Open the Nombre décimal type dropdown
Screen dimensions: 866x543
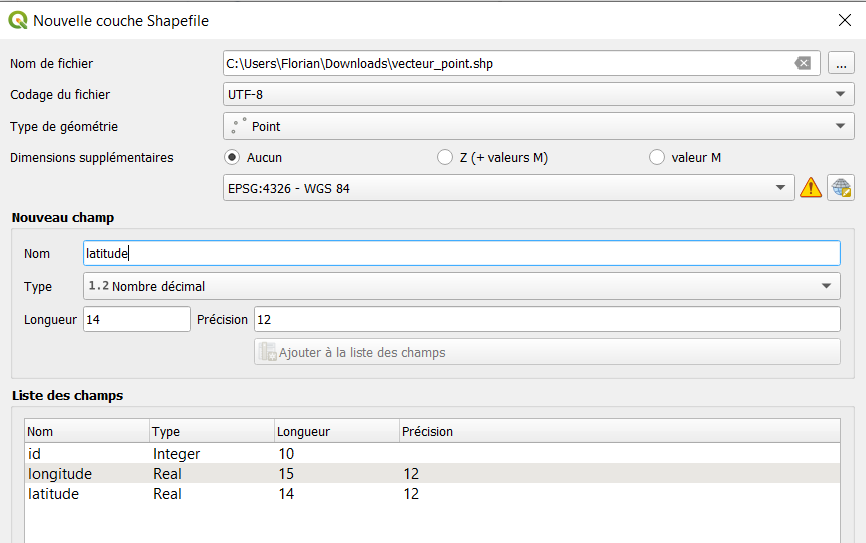(x=462, y=286)
